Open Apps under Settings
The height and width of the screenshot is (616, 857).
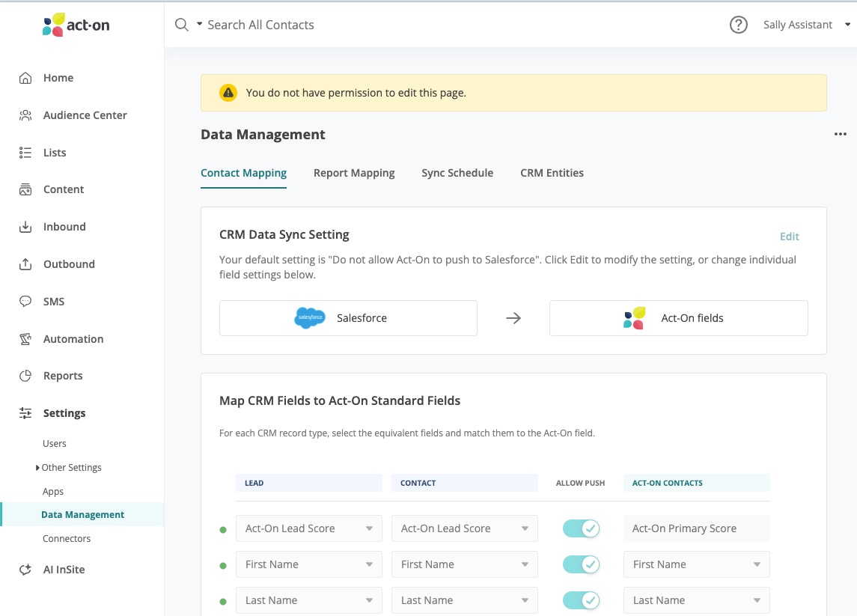point(53,492)
